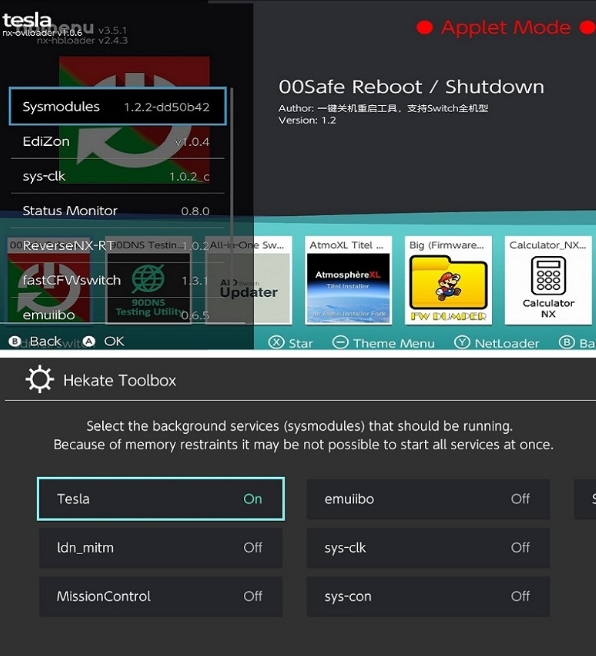The image size is (596, 656).
Task: Click the Y NetLoader button icon
Action: pyautogui.click(x=462, y=343)
